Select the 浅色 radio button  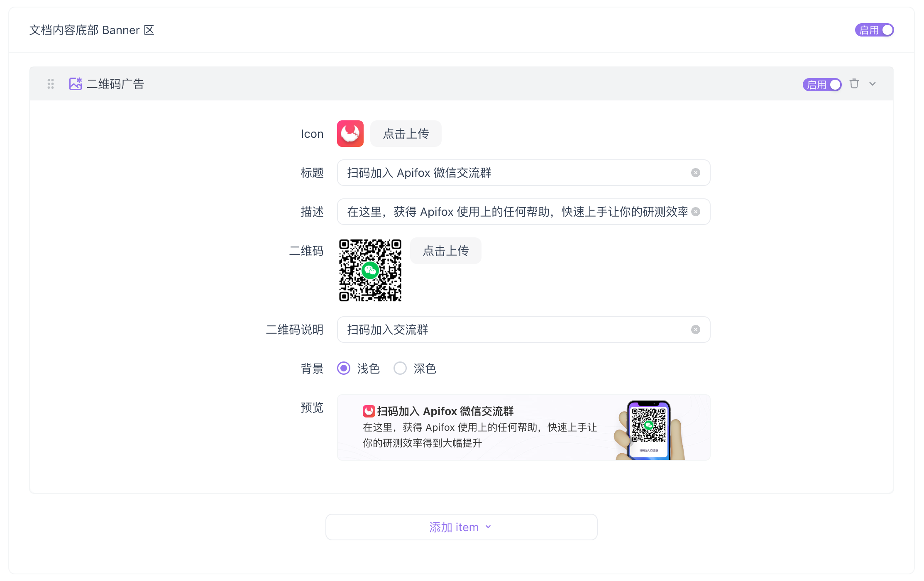[x=343, y=368]
